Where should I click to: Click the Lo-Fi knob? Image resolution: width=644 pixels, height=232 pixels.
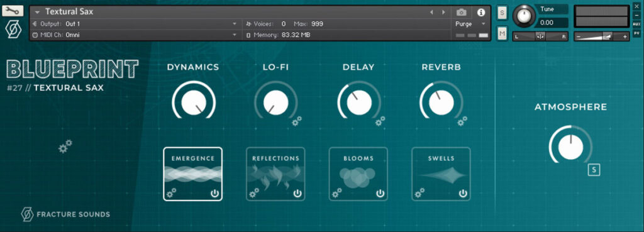click(275, 102)
